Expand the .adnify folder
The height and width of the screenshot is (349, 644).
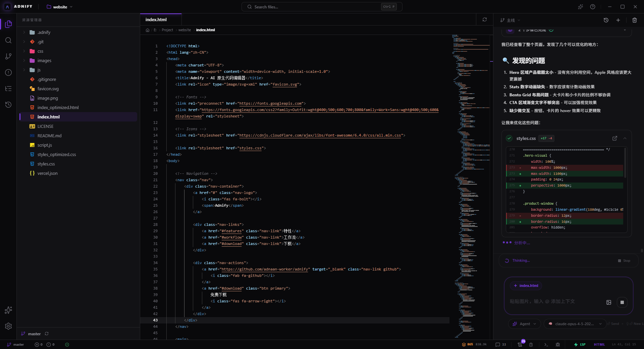(x=24, y=32)
